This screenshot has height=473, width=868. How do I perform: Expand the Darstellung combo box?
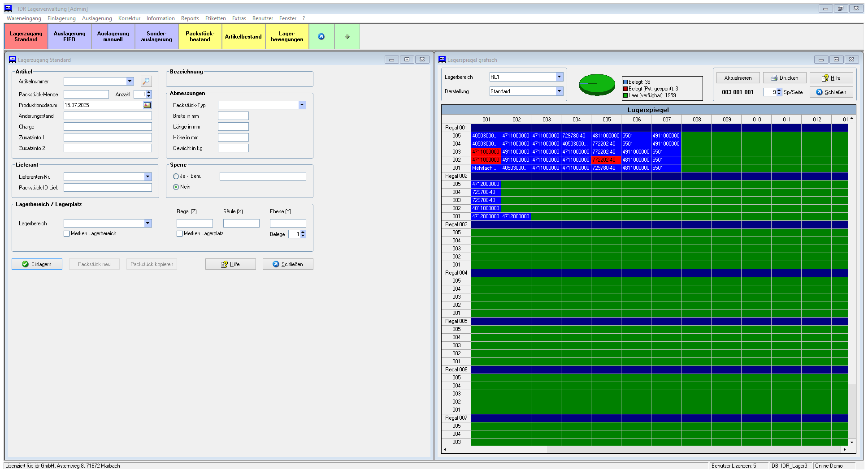(559, 91)
